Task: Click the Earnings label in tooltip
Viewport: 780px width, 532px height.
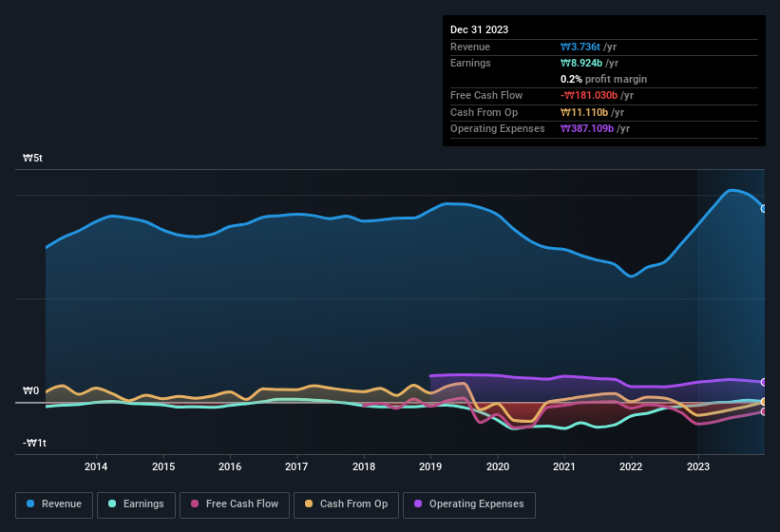Action: (x=470, y=63)
